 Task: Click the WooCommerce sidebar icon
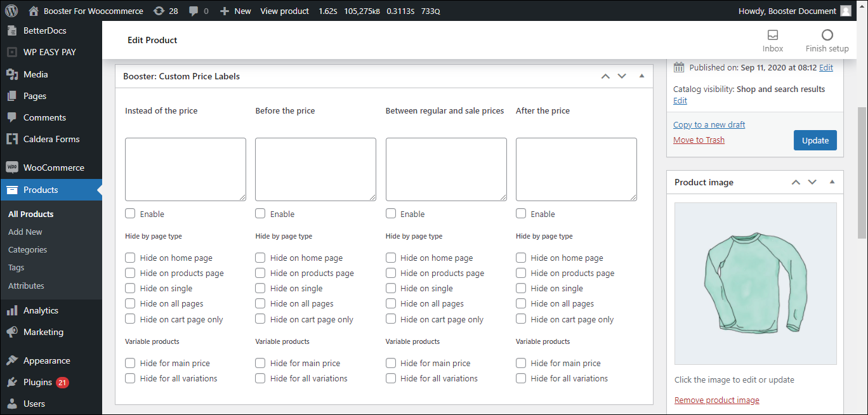pyautogui.click(x=11, y=168)
